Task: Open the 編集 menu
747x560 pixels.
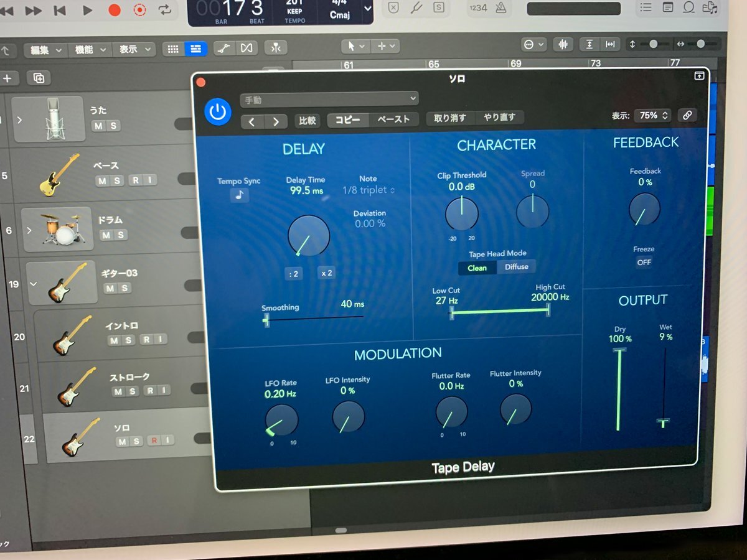Action: click(46, 50)
